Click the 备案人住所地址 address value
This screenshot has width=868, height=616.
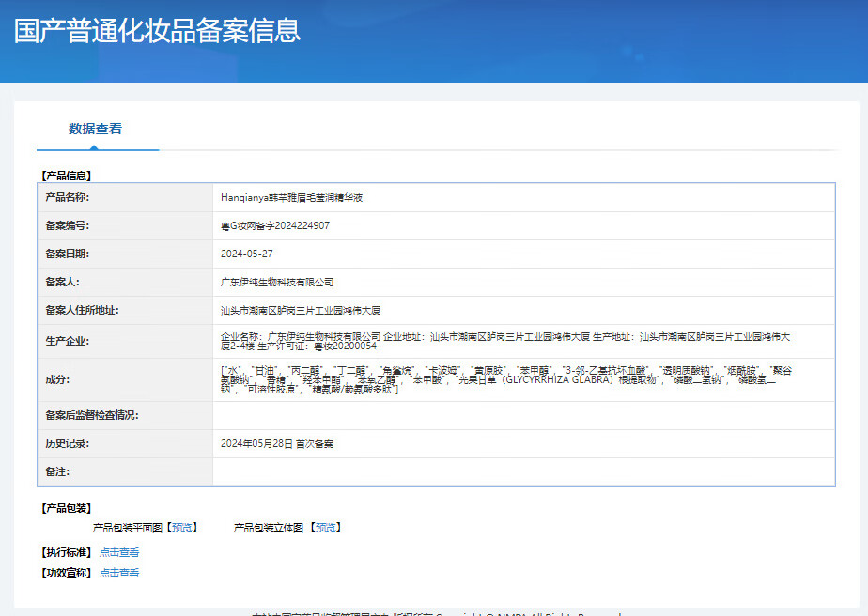pyautogui.click(x=300, y=310)
